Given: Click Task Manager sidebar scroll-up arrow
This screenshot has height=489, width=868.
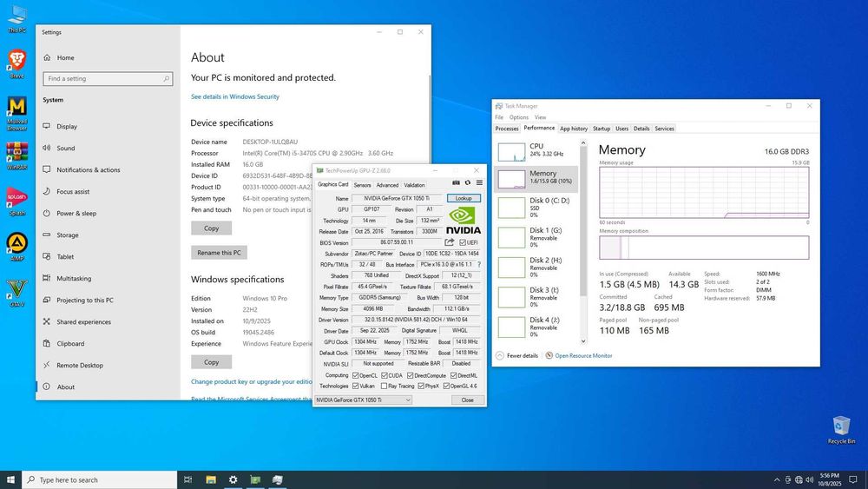Looking at the screenshot, I should point(583,143).
